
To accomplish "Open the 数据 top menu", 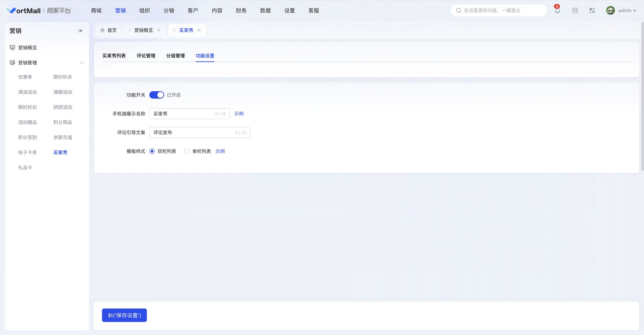I will [265, 11].
